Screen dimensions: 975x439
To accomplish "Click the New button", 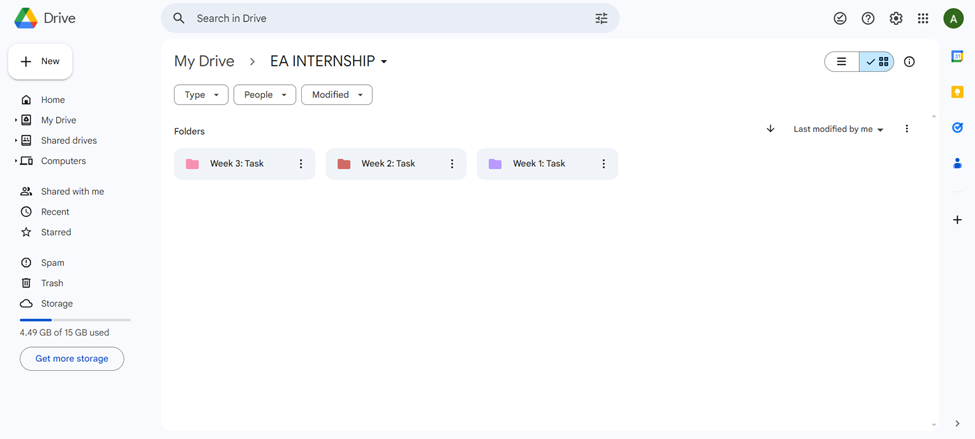I will click(40, 62).
